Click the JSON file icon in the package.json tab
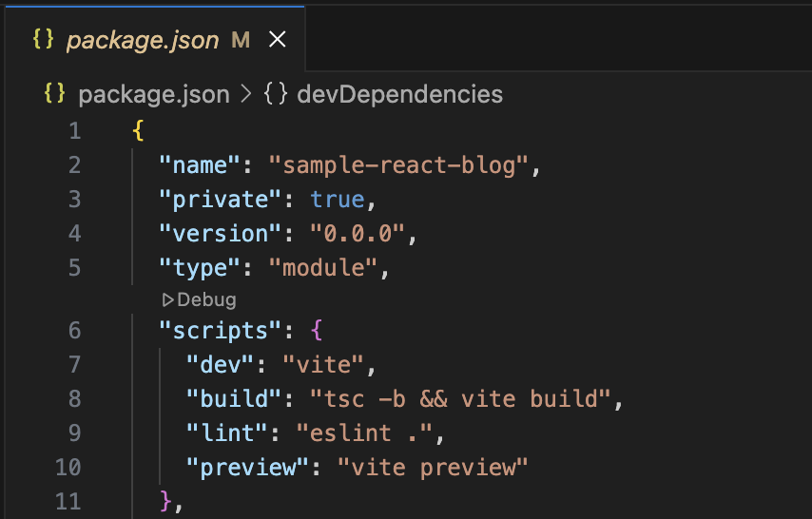The height and width of the screenshot is (519, 812). click(x=42, y=39)
